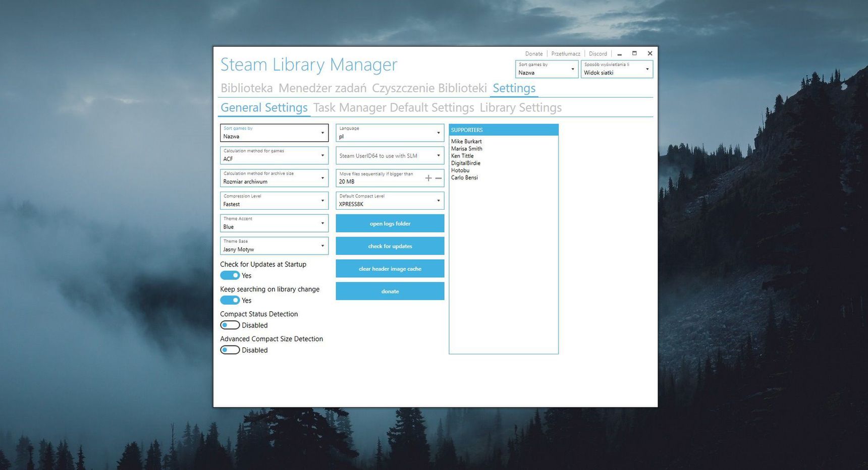Image resolution: width=868 pixels, height=470 pixels.
Task: Click the blue donate button
Action: click(x=390, y=291)
